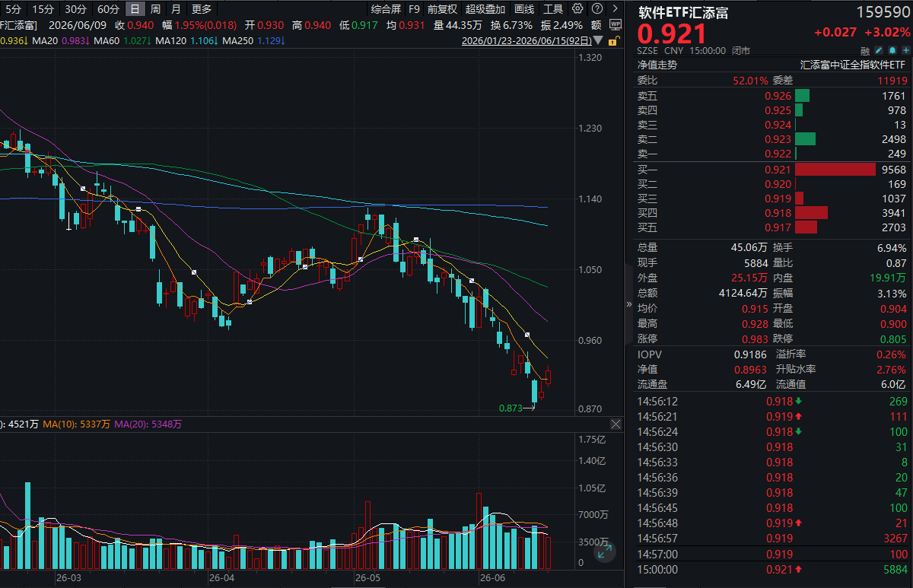Click the WP icon below toolbar
This screenshot has height=588, width=913.
click(616, 24)
